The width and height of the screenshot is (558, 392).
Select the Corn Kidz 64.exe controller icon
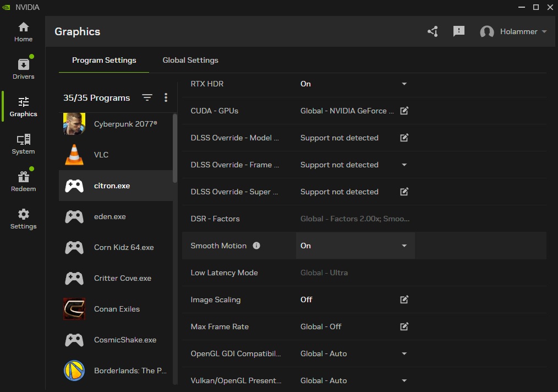coord(74,247)
